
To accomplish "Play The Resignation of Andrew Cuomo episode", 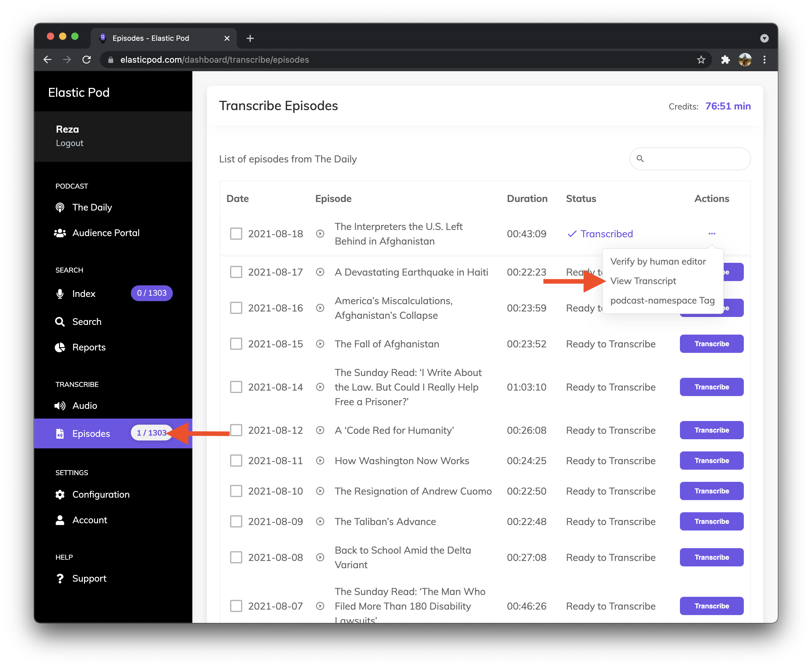I will pyautogui.click(x=320, y=491).
